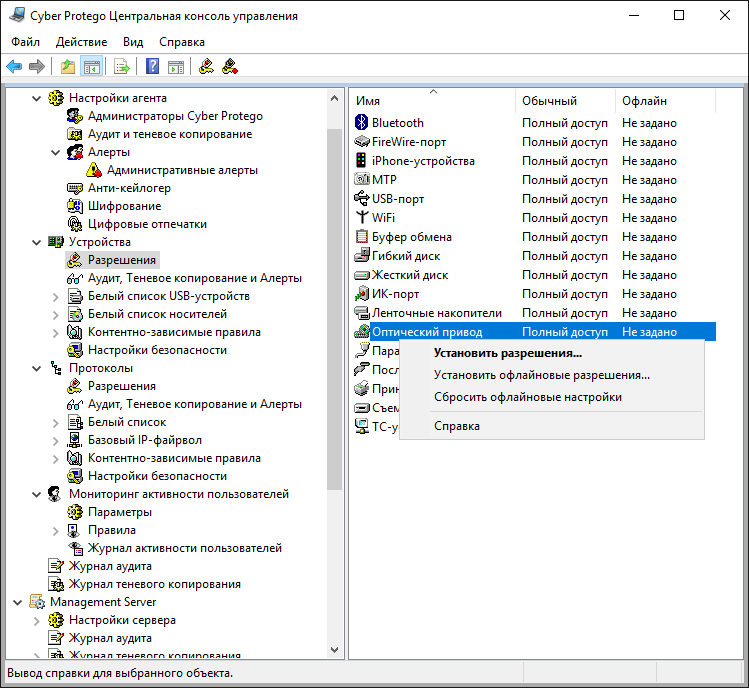The width and height of the screenshot is (749, 688).
Task: Open the Файл menu
Action: (x=25, y=42)
